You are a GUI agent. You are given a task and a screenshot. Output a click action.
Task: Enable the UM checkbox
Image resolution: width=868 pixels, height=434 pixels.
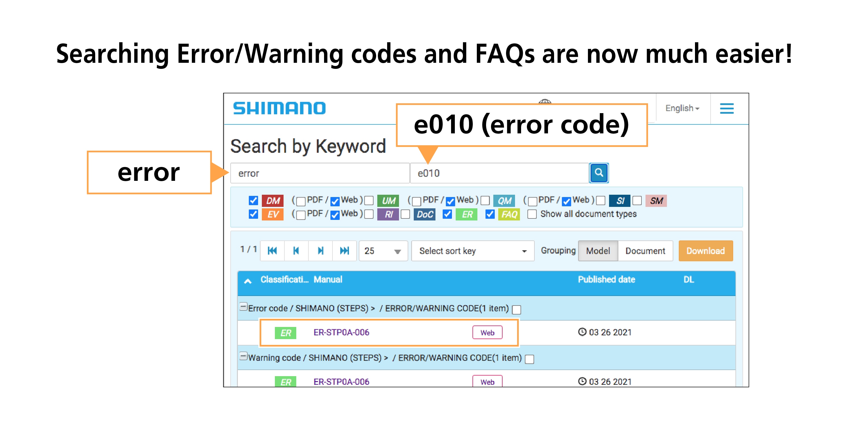[369, 201]
